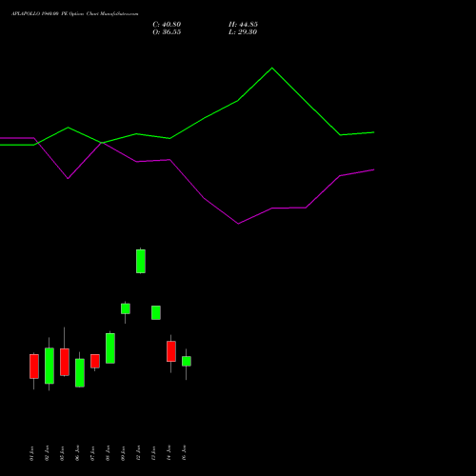
Task: Click the first red candlestick above 01
Action: tap(34, 367)
